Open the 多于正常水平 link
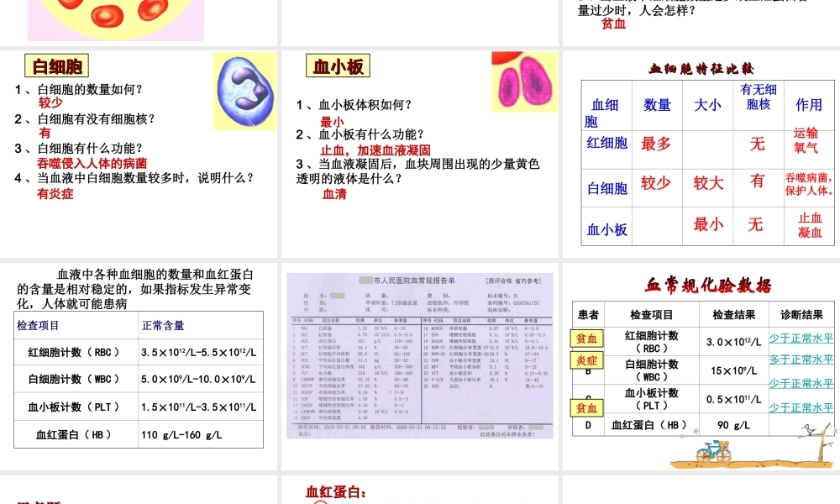840x504 pixels. coord(801,360)
